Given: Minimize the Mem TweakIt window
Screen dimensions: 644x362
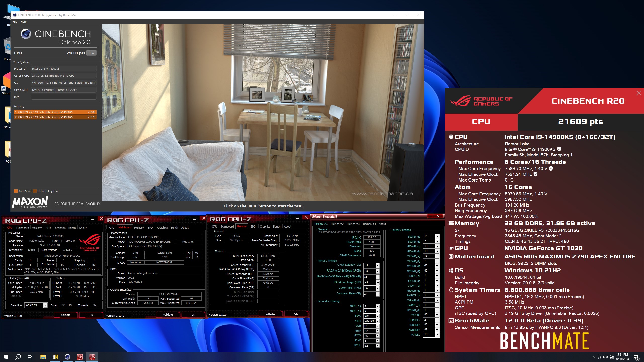Looking at the screenshot, I should pyautogui.click(x=430, y=216).
